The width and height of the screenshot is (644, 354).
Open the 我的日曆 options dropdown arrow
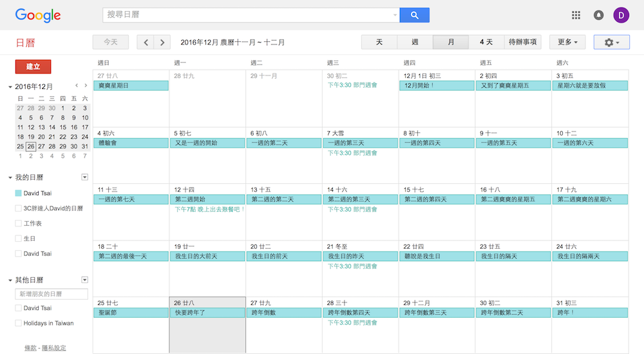[x=84, y=177]
